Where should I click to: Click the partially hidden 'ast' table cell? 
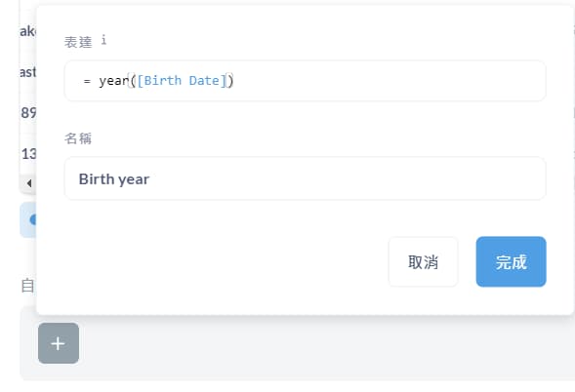click(x=28, y=72)
